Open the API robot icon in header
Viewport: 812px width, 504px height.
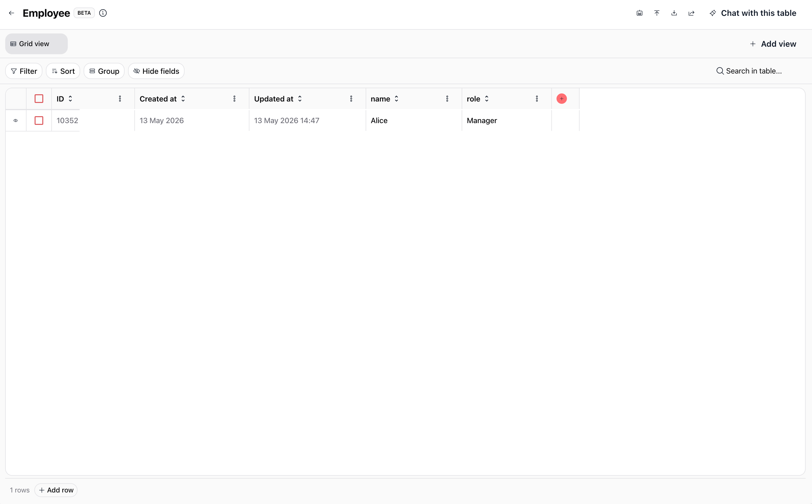[639, 13]
